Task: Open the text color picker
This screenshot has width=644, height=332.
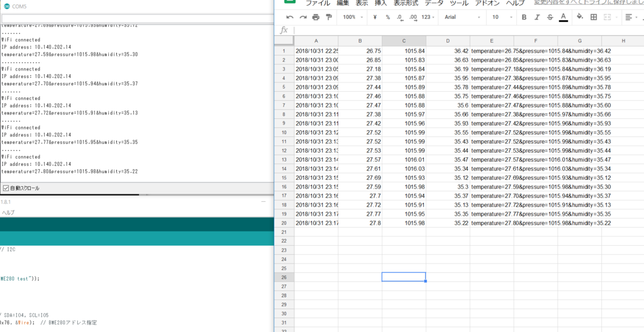Action: coord(563,17)
